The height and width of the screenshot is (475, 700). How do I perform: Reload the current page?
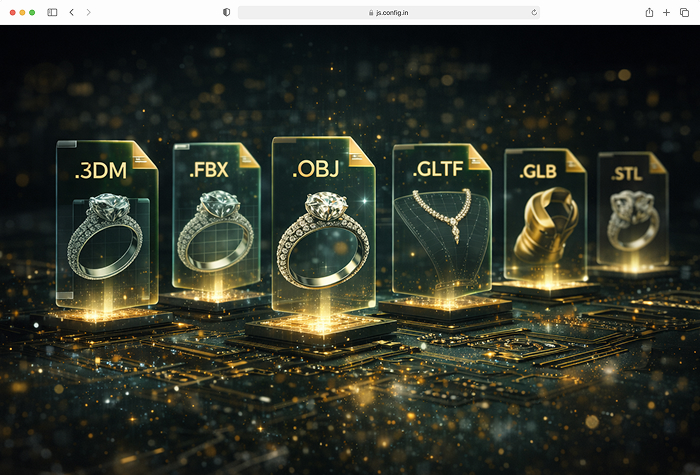coord(535,12)
